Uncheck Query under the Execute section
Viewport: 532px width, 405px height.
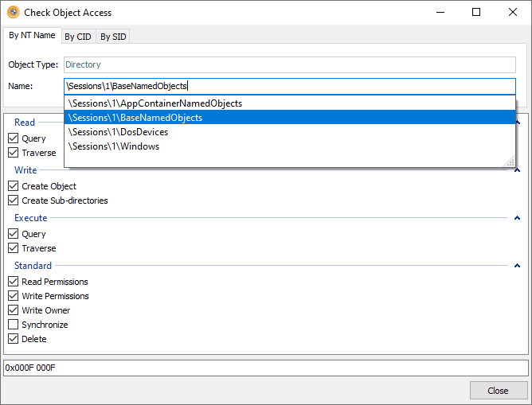pyautogui.click(x=13, y=234)
